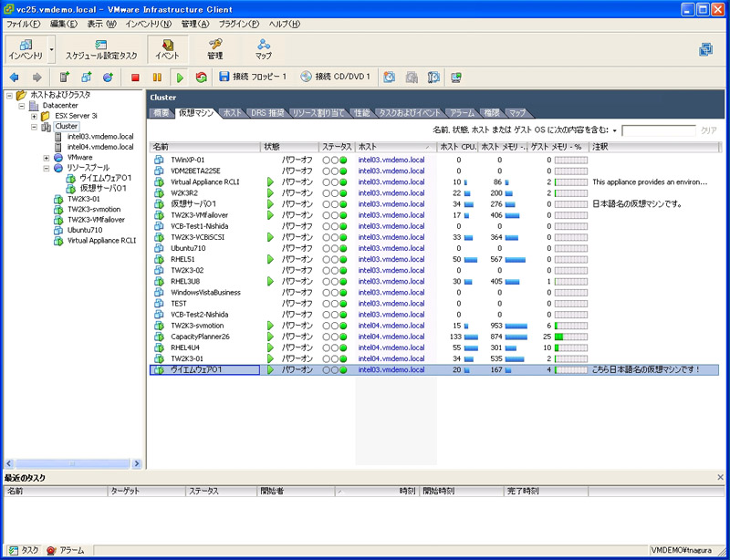
Task: Click the new resource pool icon
Action: click(x=108, y=78)
